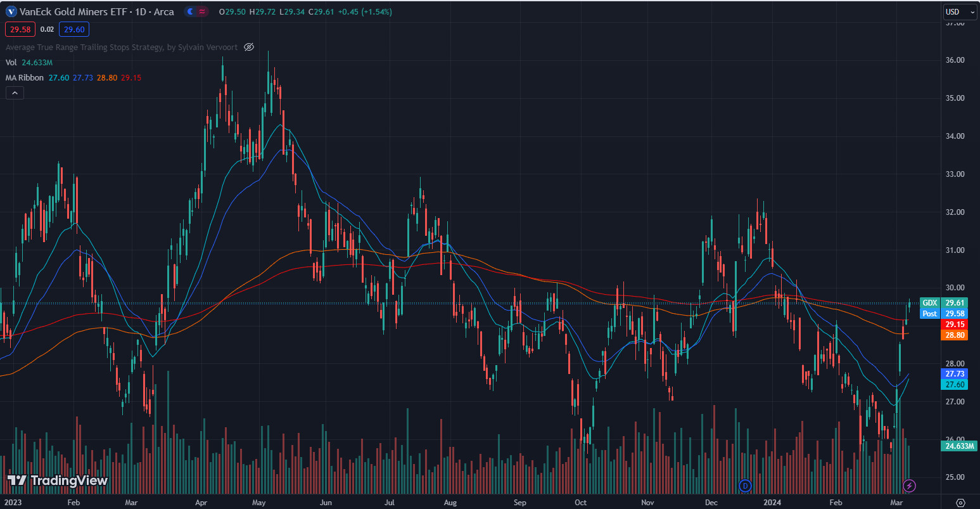Show the hidden ATR Trailing Stops strategy
Screen dimensions: 980x509
click(249, 47)
